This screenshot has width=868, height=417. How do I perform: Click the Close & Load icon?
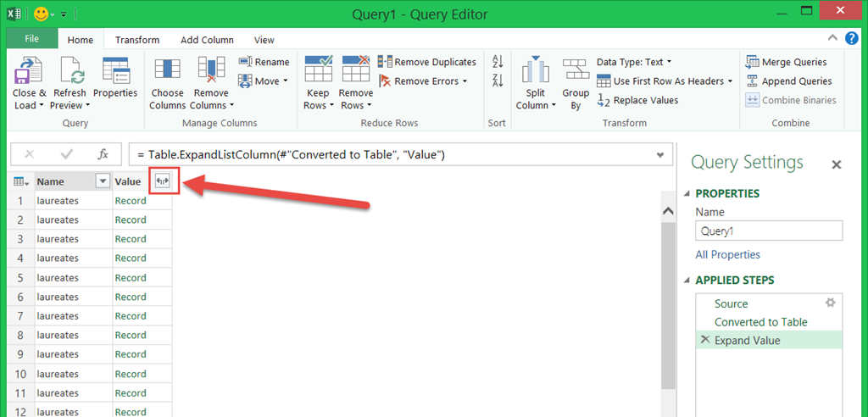coord(30,71)
